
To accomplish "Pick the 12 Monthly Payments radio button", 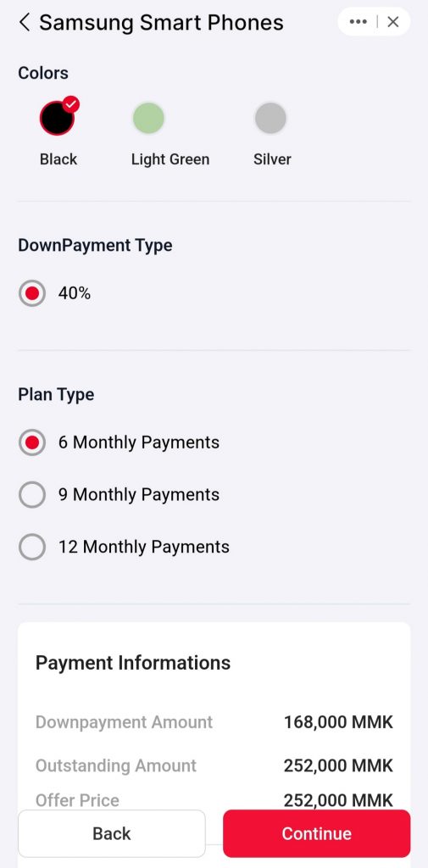I will 32,547.
